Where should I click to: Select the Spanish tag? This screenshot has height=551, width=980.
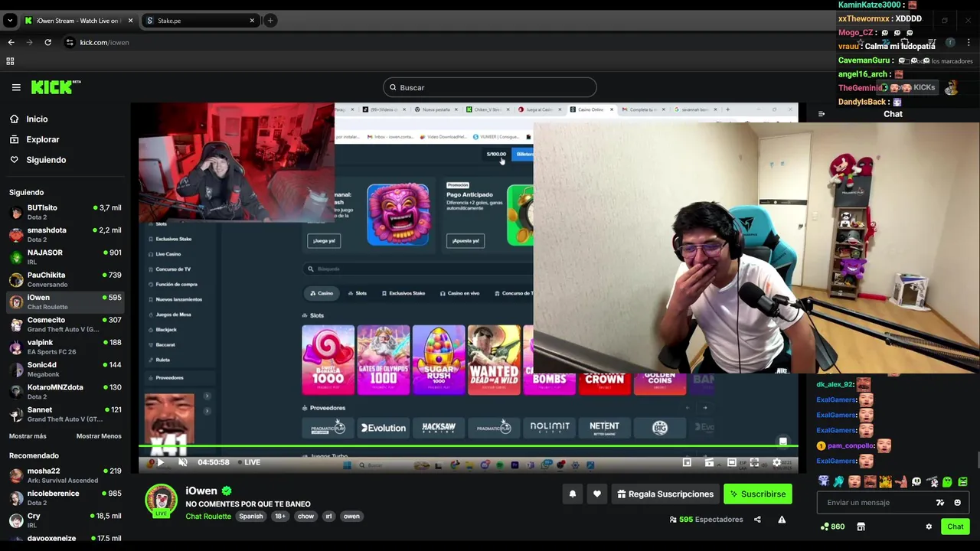pyautogui.click(x=250, y=517)
